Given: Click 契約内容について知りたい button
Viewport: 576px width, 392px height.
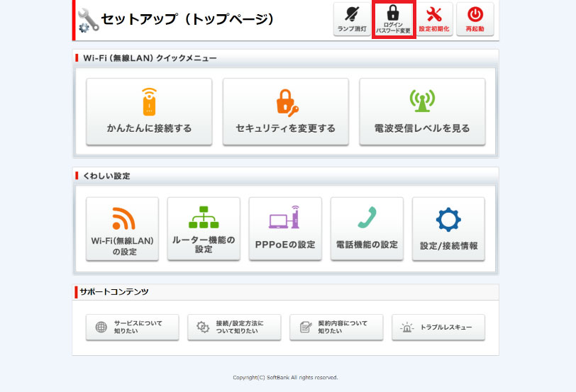Looking at the screenshot, I should 336,327.
